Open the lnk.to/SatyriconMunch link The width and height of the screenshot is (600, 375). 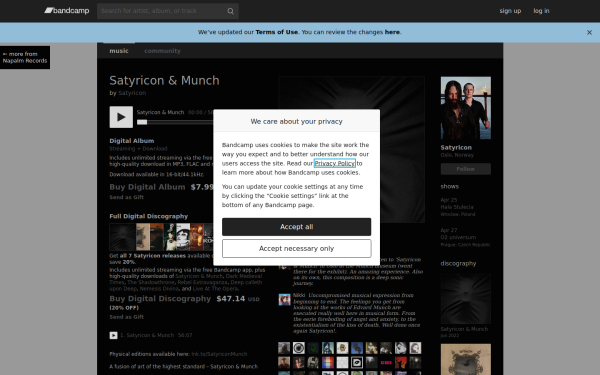pos(219,354)
